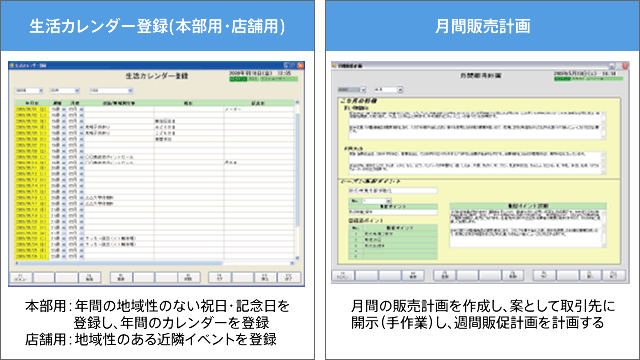Click the 生活カレンダー登録 screen title

coord(157,76)
